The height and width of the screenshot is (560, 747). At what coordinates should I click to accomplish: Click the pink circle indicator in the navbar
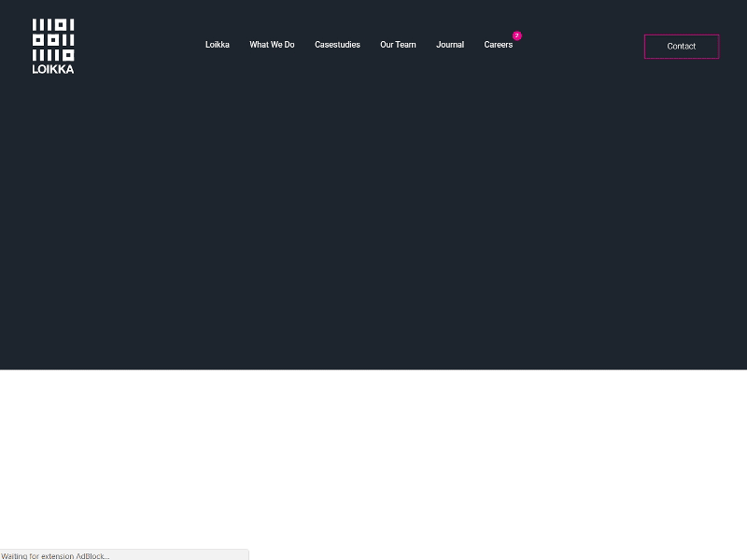click(x=516, y=35)
